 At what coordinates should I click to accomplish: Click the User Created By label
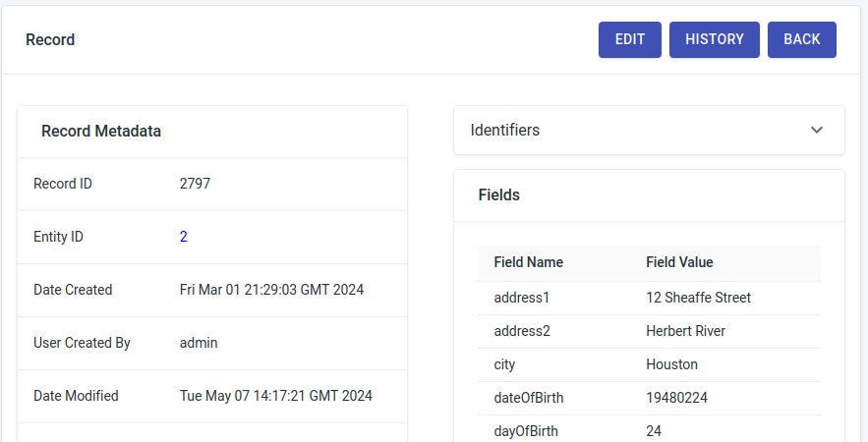click(82, 343)
